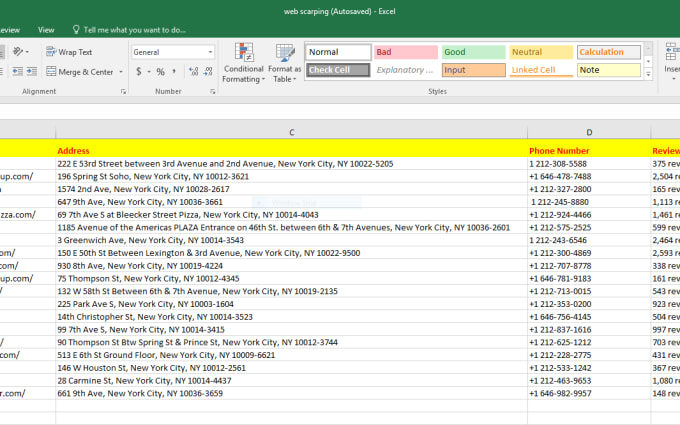Click the Decrease Indent icon
Viewport: 680px width, 425px height.
coord(17,71)
